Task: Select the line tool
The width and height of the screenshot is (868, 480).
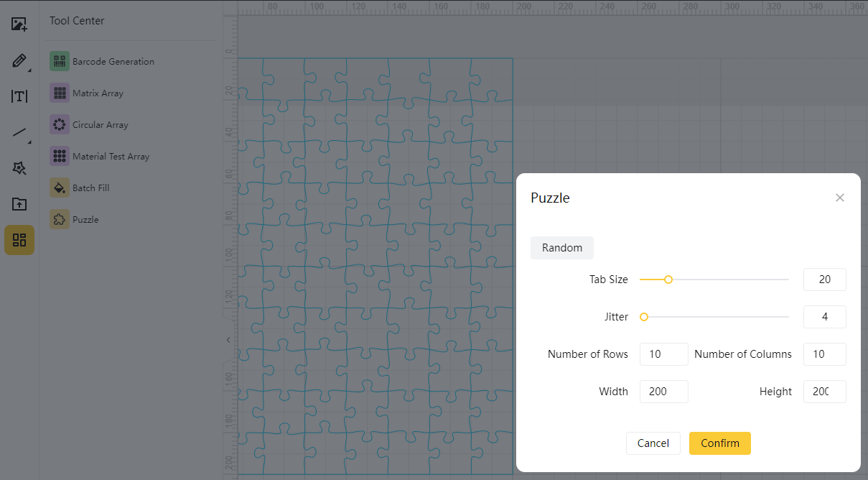Action: [19, 132]
